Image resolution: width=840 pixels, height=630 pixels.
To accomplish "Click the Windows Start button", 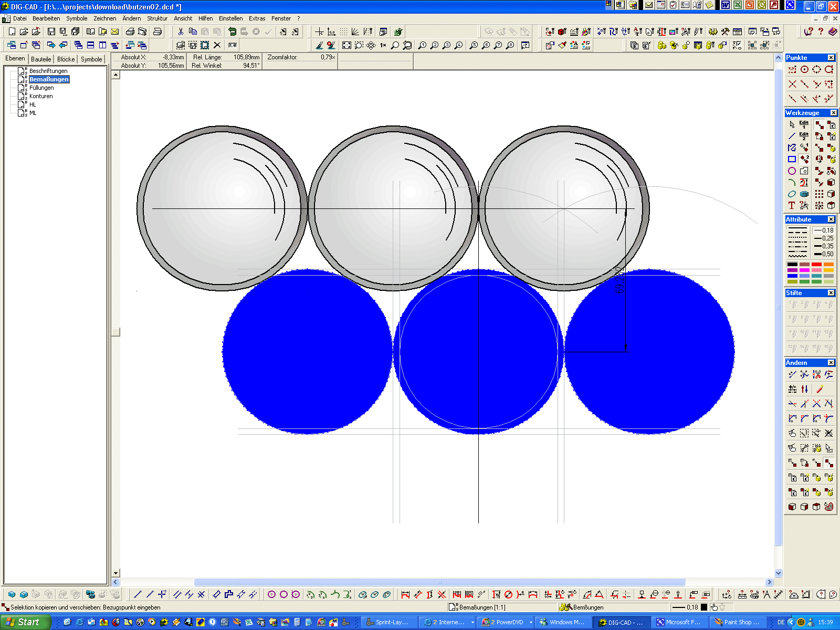I will [x=25, y=622].
